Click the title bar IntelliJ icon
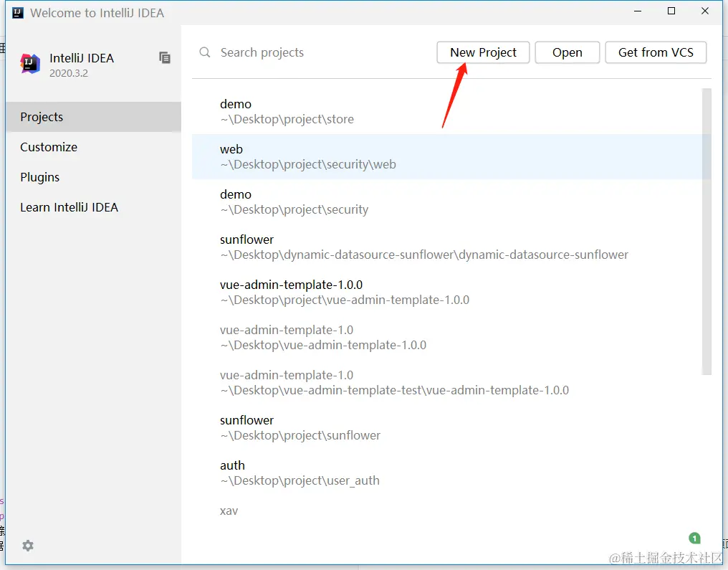This screenshot has width=728, height=570. (18, 12)
